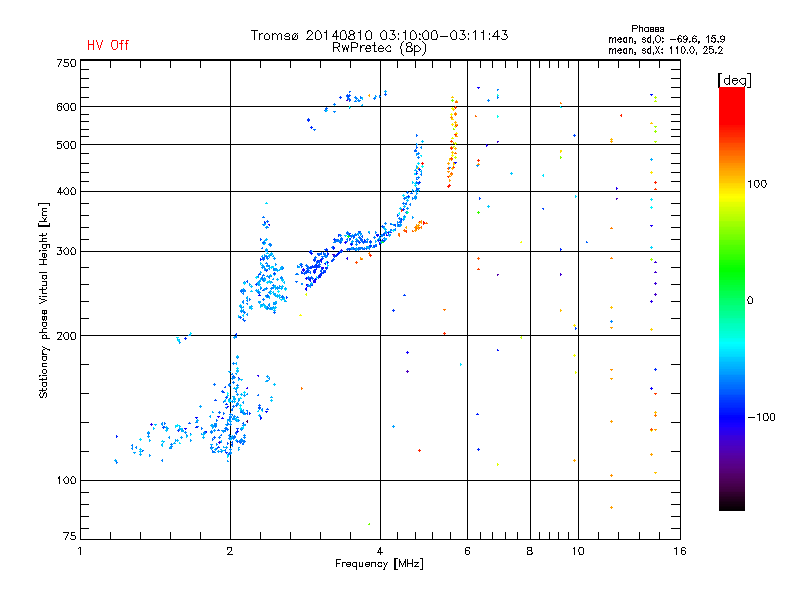Click the y-axis tick label "500"
This screenshot has height=600, width=800.
click(x=66, y=145)
